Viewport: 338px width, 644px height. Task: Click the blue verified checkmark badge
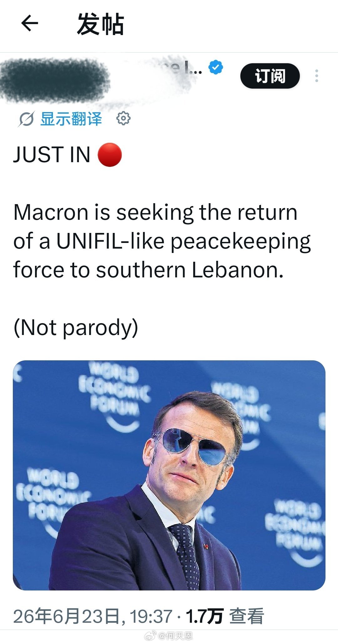coord(216,67)
